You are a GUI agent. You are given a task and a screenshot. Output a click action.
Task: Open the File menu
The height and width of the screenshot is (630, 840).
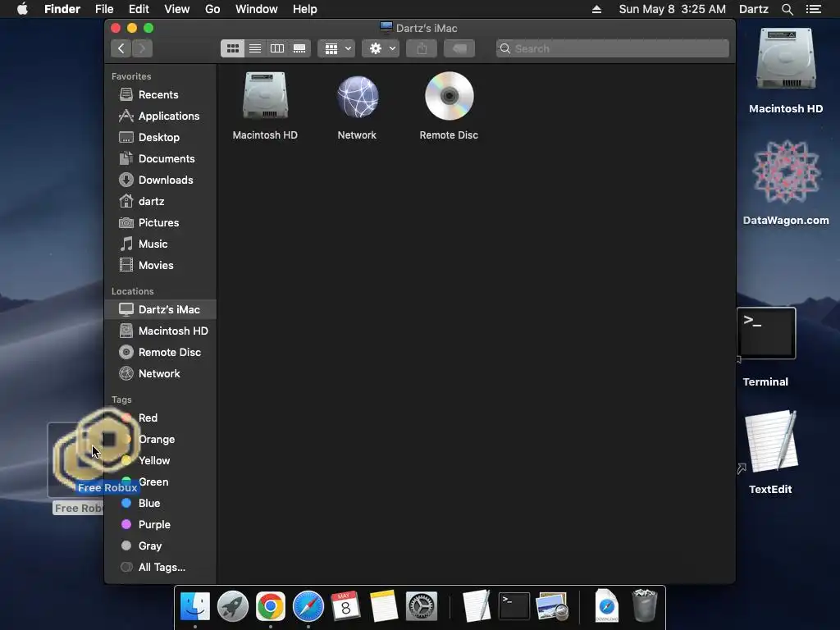click(104, 9)
